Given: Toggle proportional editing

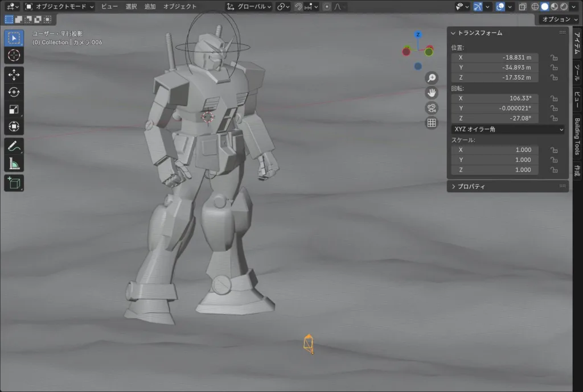Looking at the screenshot, I should (326, 6).
